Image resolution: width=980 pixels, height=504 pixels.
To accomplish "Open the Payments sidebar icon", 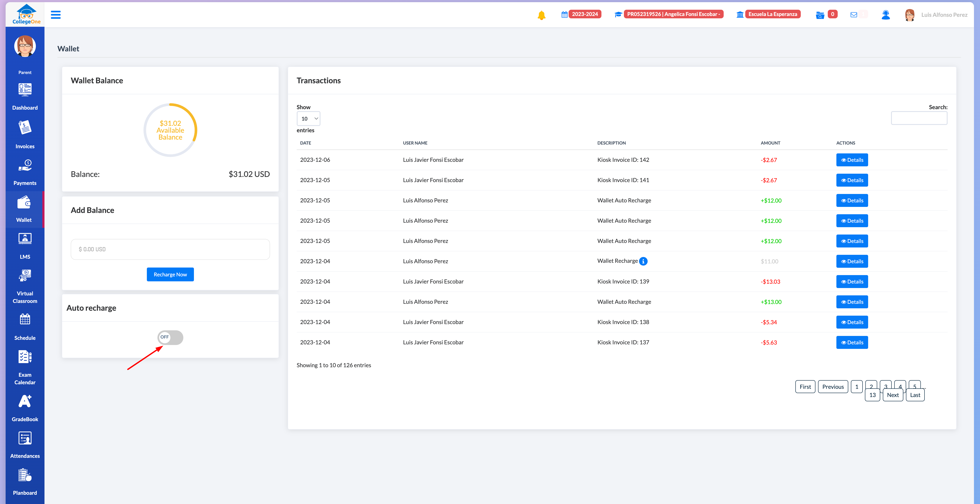I will (25, 165).
